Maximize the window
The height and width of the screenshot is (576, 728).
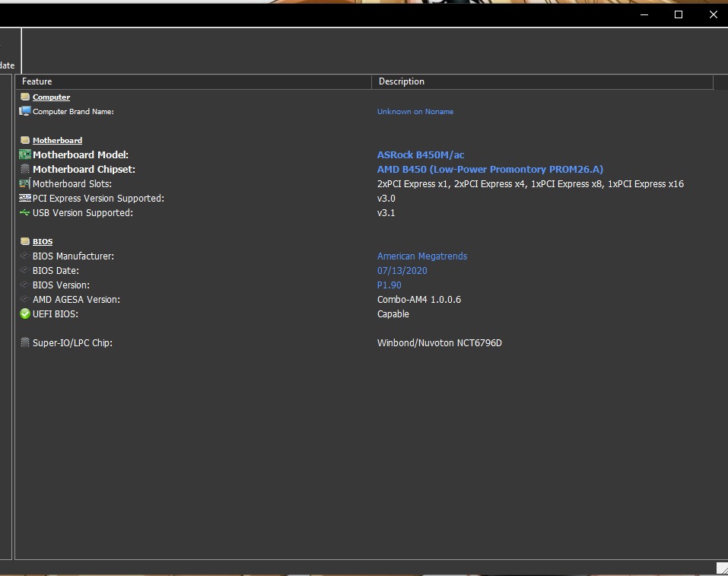click(x=679, y=14)
